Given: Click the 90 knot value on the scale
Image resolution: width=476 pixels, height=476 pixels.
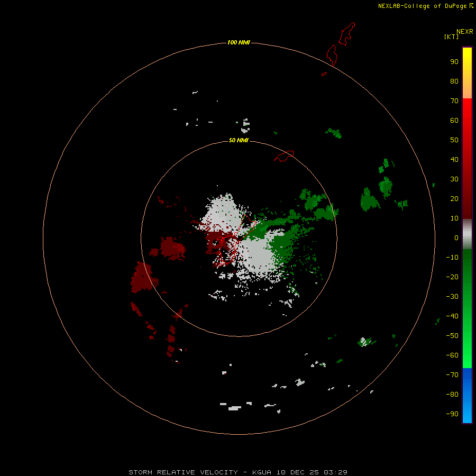Looking at the screenshot, I should pyautogui.click(x=454, y=62).
